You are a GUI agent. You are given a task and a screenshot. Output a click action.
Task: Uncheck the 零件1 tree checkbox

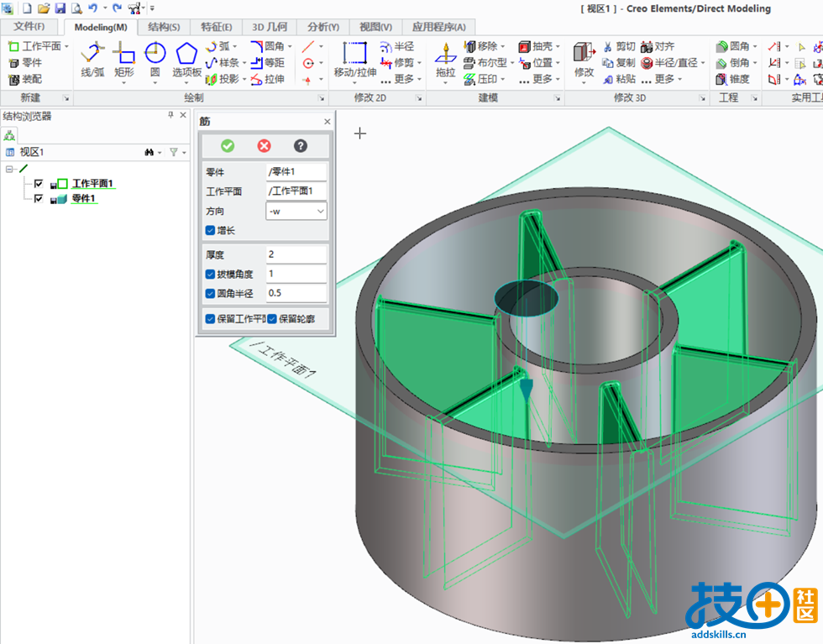(x=39, y=198)
